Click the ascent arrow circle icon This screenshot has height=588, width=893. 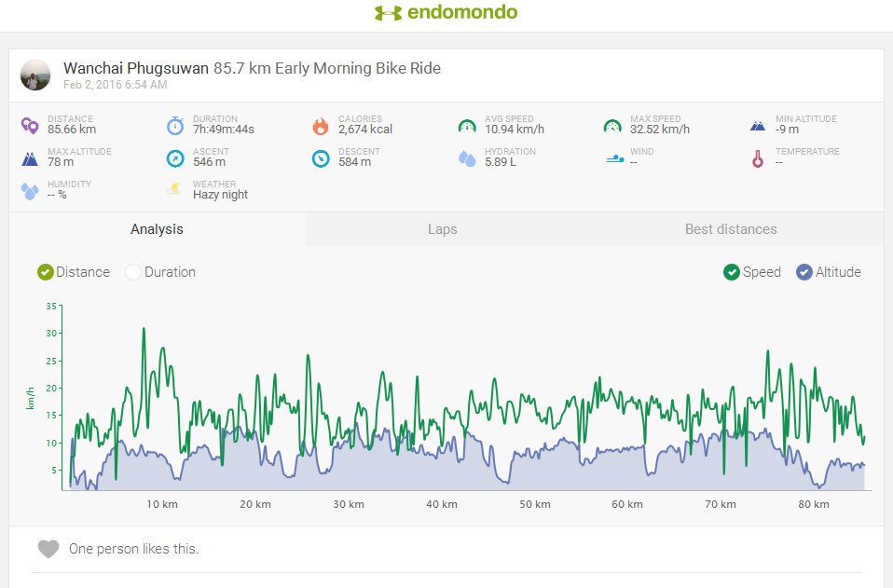point(175,158)
